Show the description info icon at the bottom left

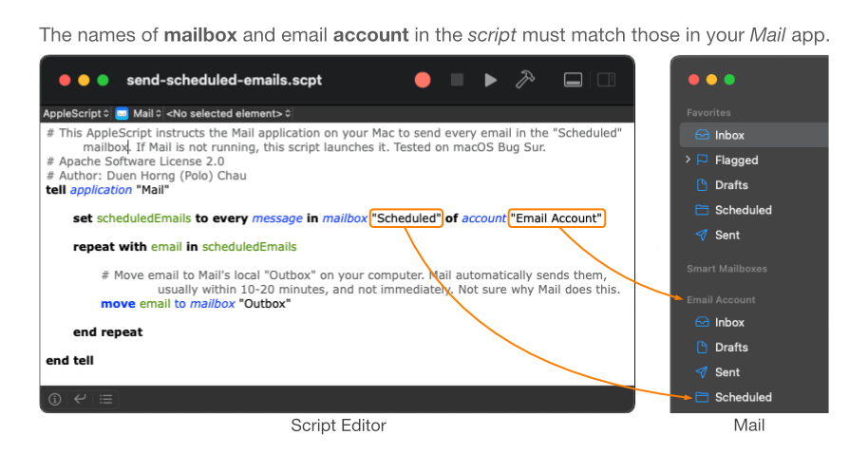54,399
